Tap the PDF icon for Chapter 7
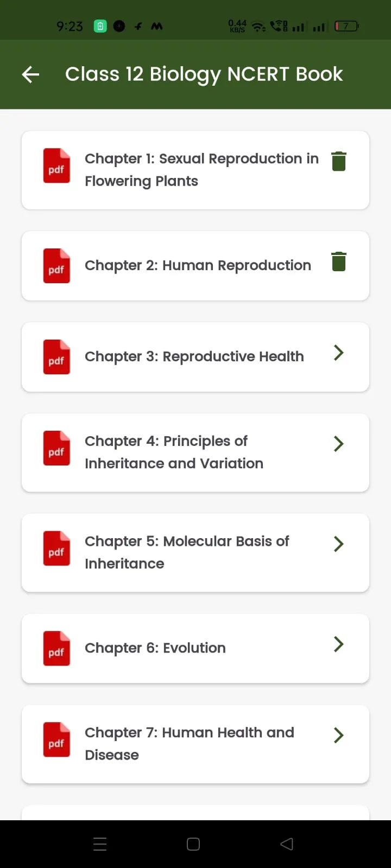 56,739
